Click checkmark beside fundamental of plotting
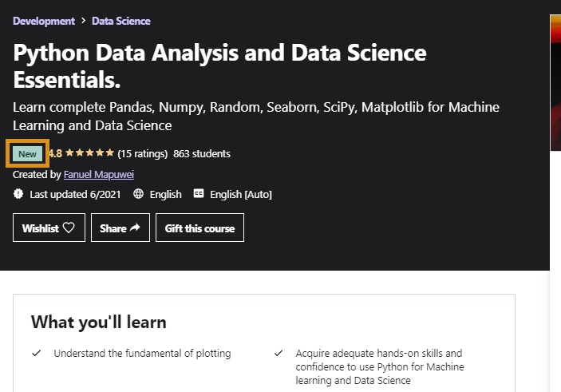Viewport: 561px width, 392px height. click(36, 352)
